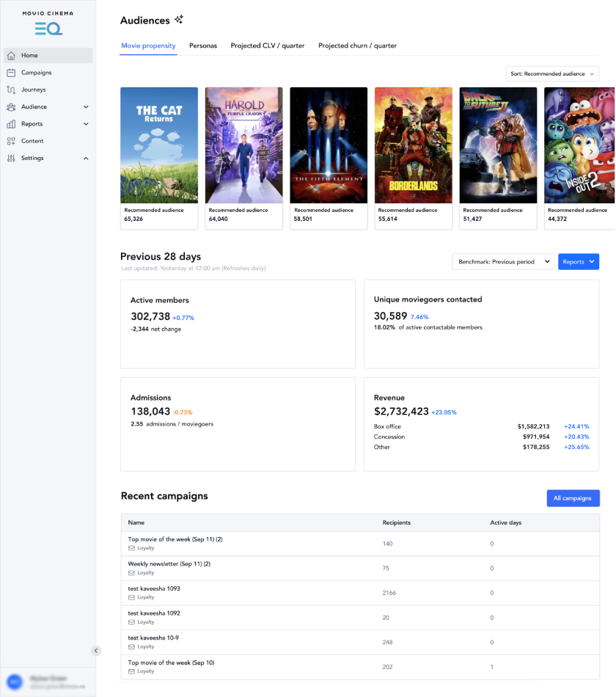Click the Concession amount $971,954
Image resolution: width=616 pixels, height=697 pixels.
[536, 437]
